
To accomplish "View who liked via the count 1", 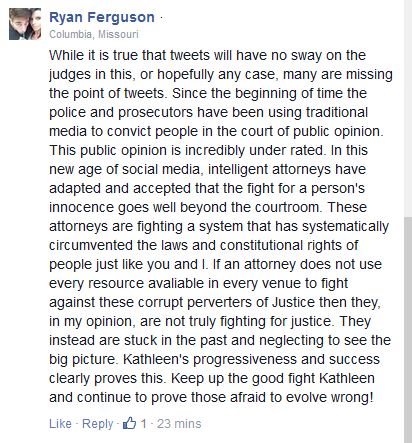I will click(x=143, y=424).
